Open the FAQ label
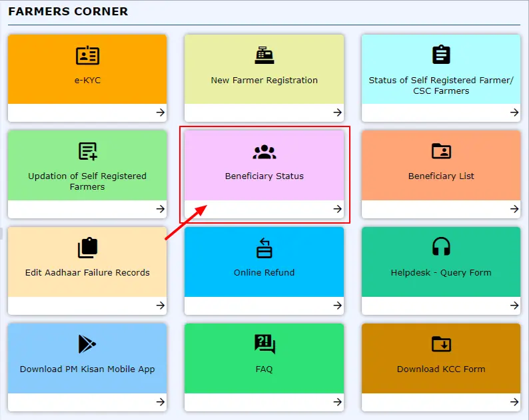The width and height of the screenshot is (529, 420). [x=264, y=369]
